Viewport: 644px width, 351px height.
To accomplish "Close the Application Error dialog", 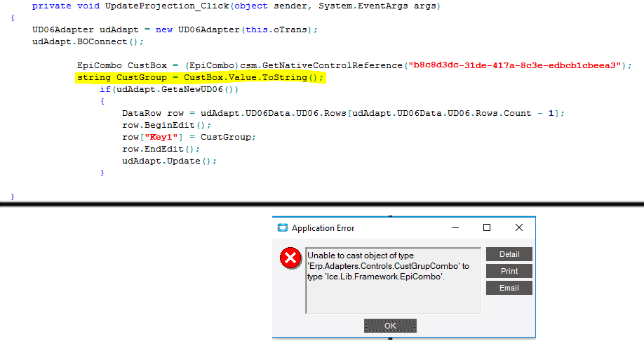I will coord(519,227).
